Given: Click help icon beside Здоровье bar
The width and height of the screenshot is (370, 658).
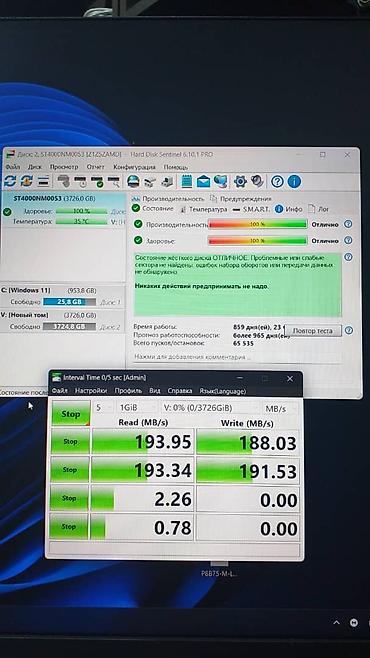Looking at the screenshot, I should [348, 240].
